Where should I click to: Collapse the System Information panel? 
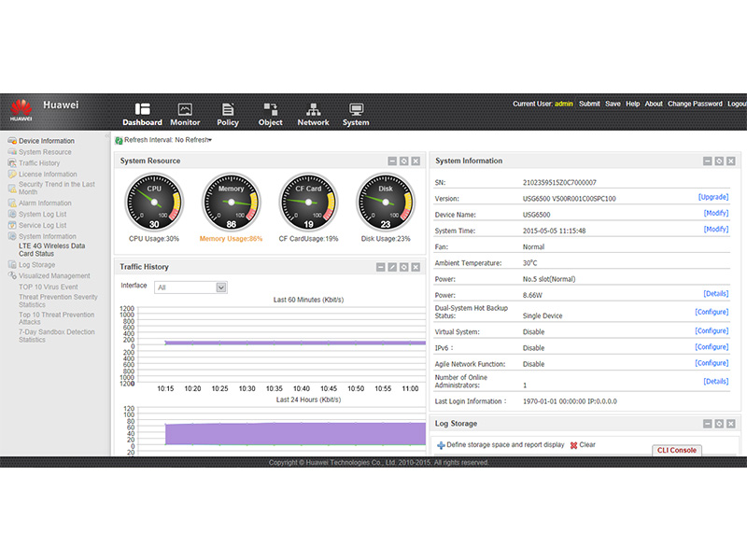coord(708,161)
